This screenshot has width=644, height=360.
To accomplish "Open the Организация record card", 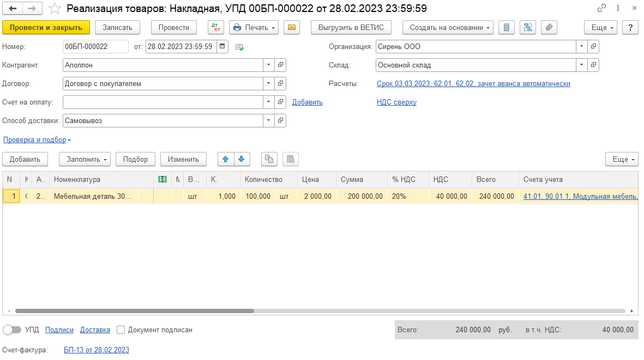I will [593, 46].
